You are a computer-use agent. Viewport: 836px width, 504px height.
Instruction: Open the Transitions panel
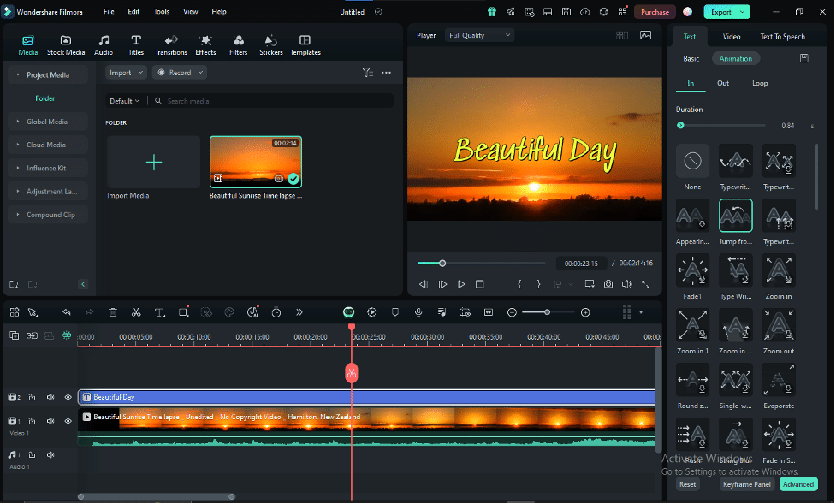(171, 44)
